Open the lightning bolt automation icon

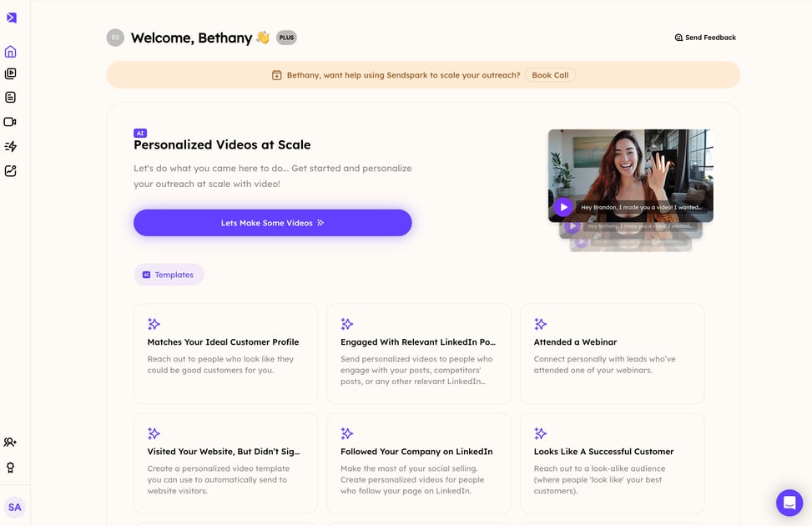click(x=11, y=146)
